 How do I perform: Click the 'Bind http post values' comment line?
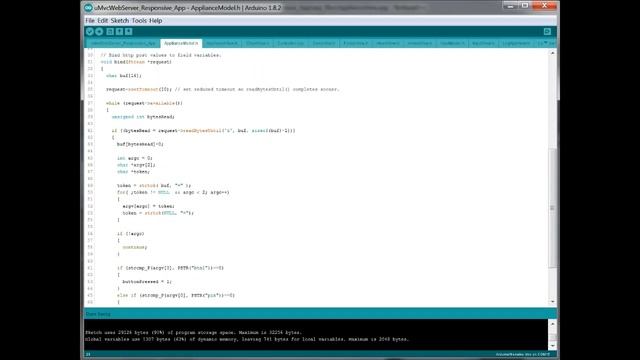coord(160,55)
